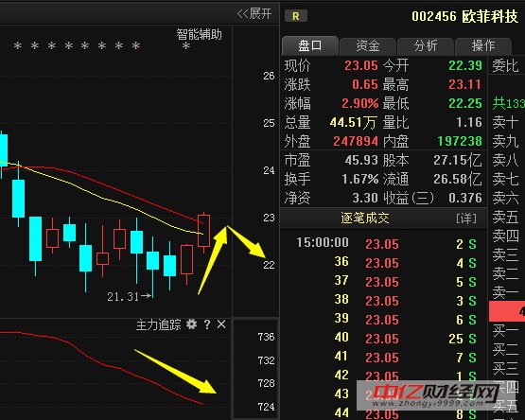525x420 pixels.
Task: Open the [详] trade details link
Action: point(466,219)
